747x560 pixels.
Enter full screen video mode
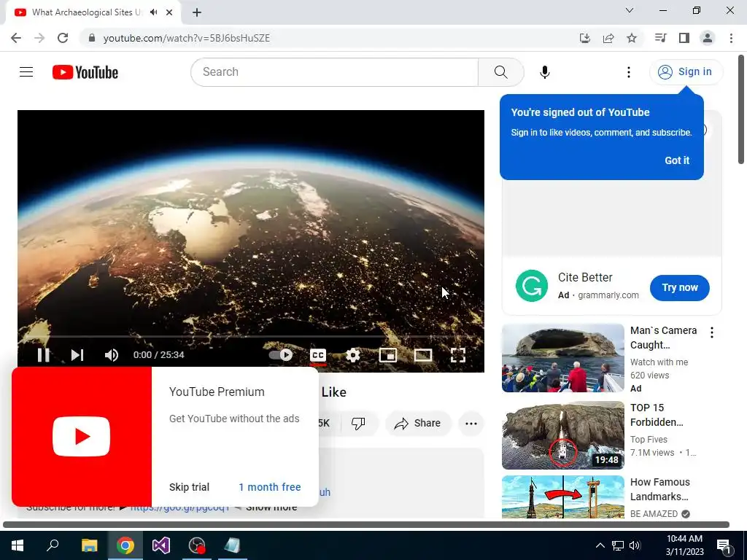pyautogui.click(x=458, y=355)
